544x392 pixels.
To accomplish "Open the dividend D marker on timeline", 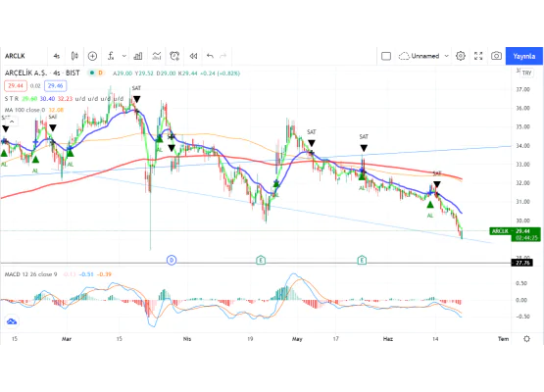I will coord(172,260).
